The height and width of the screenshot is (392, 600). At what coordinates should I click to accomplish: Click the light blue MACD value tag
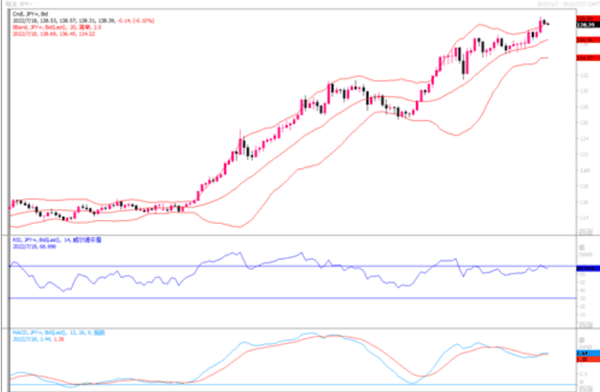pos(588,353)
